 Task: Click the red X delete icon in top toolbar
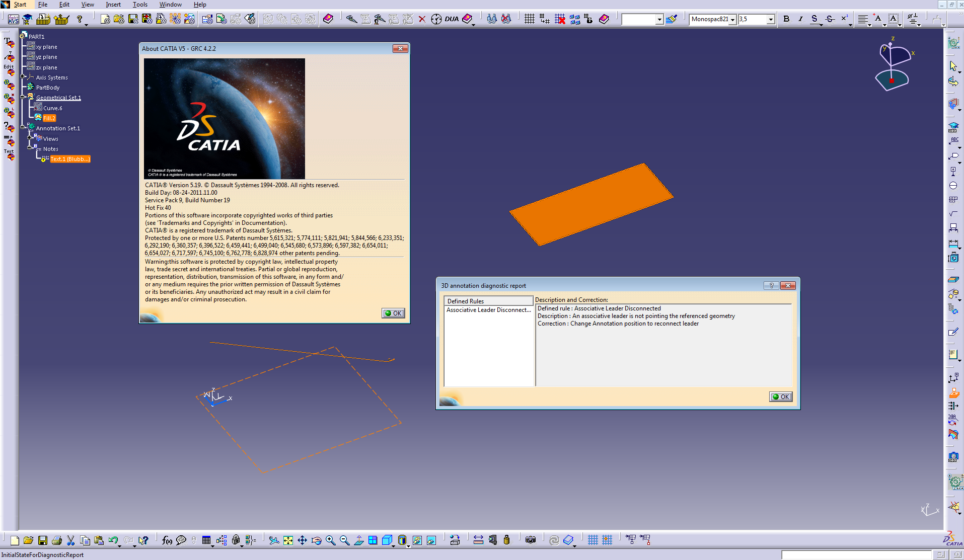(422, 19)
